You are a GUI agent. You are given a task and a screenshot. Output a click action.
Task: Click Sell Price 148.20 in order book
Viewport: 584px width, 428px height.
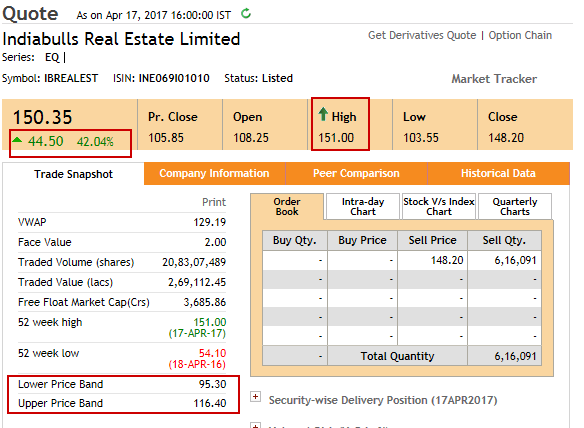pyautogui.click(x=447, y=260)
